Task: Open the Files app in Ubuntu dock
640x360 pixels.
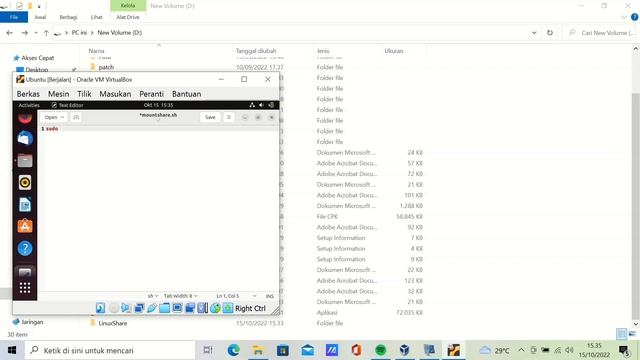Action: 25,160
